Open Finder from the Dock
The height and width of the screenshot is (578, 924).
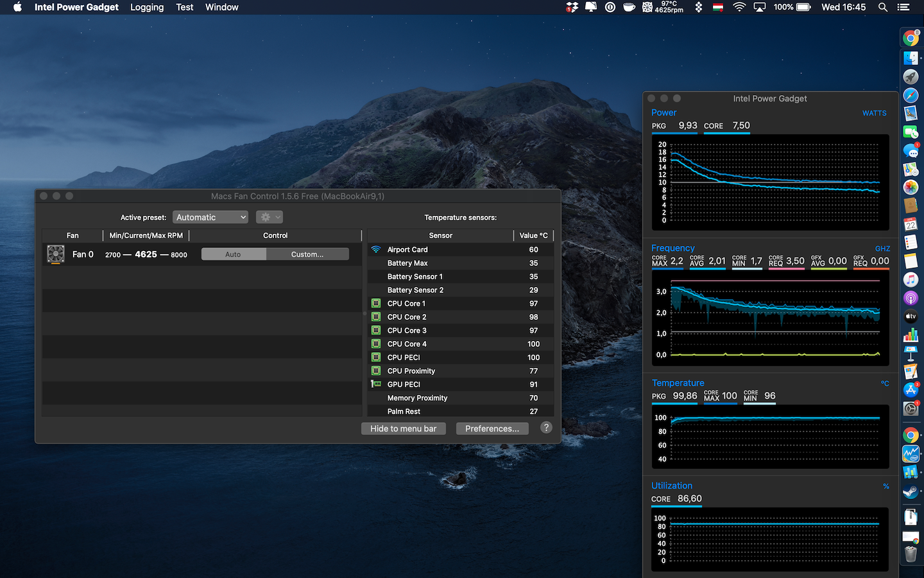[911, 58]
